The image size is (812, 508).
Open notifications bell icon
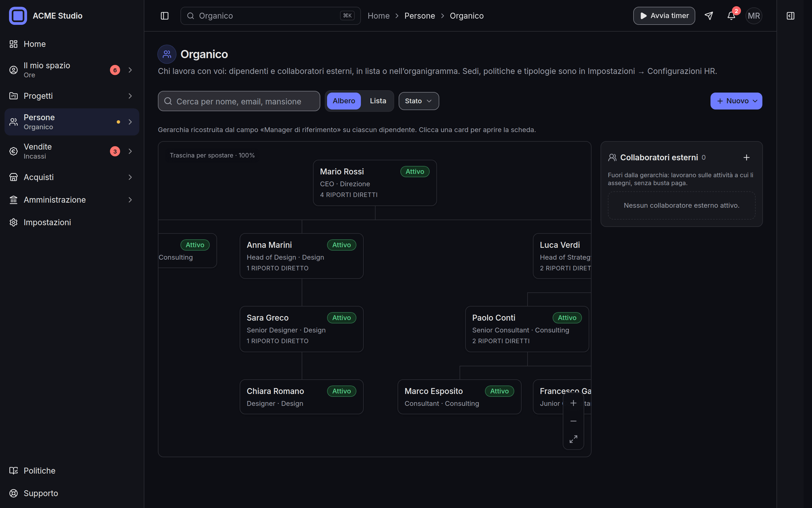(731, 16)
